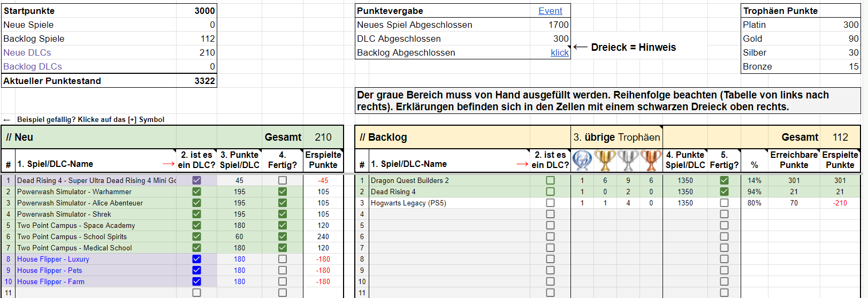Click the gold trophy icon header
Screen dimensions: 868x298
(x=605, y=160)
